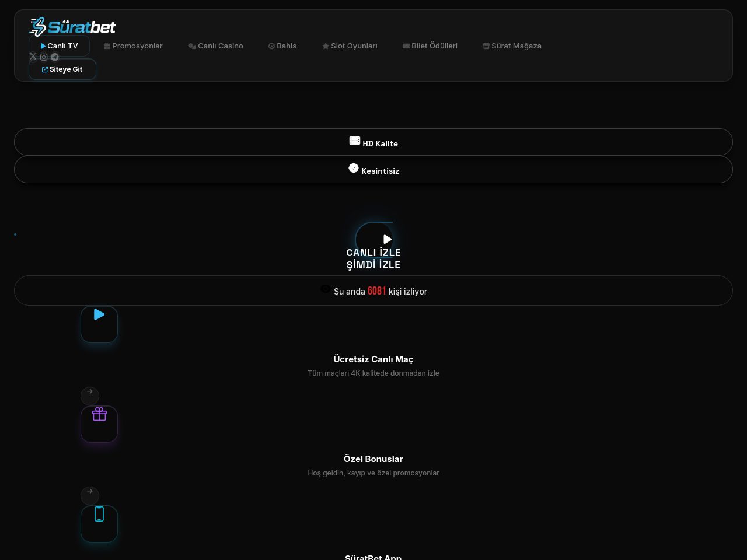
Task: Open the Ücretsiz Canlı Maç card title
Action: pos(373,359)
